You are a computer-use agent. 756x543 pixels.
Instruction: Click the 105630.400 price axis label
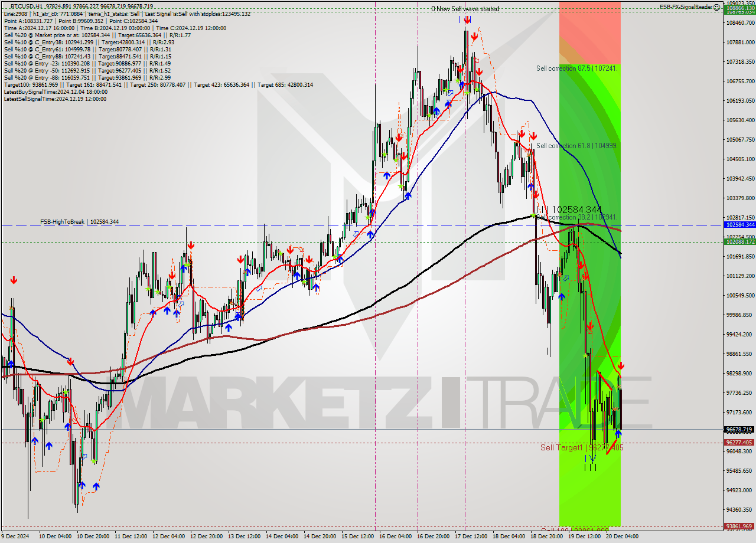coord(741,120)
